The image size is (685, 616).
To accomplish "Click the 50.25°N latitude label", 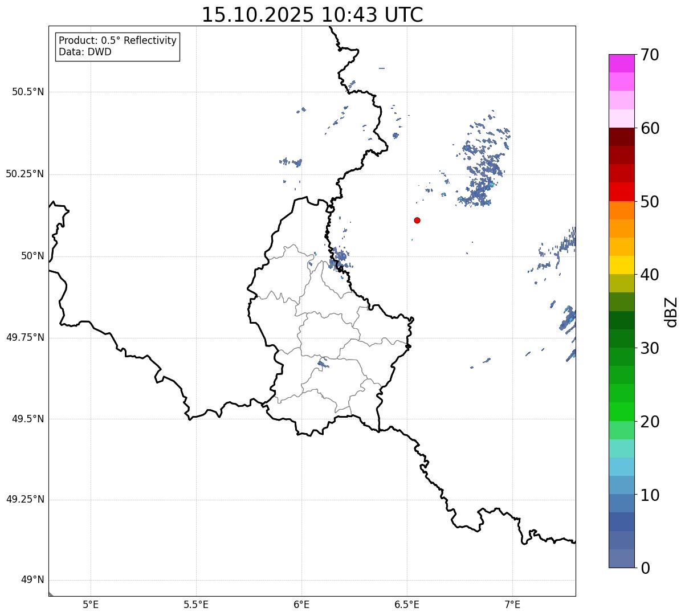I will [25, 174].
